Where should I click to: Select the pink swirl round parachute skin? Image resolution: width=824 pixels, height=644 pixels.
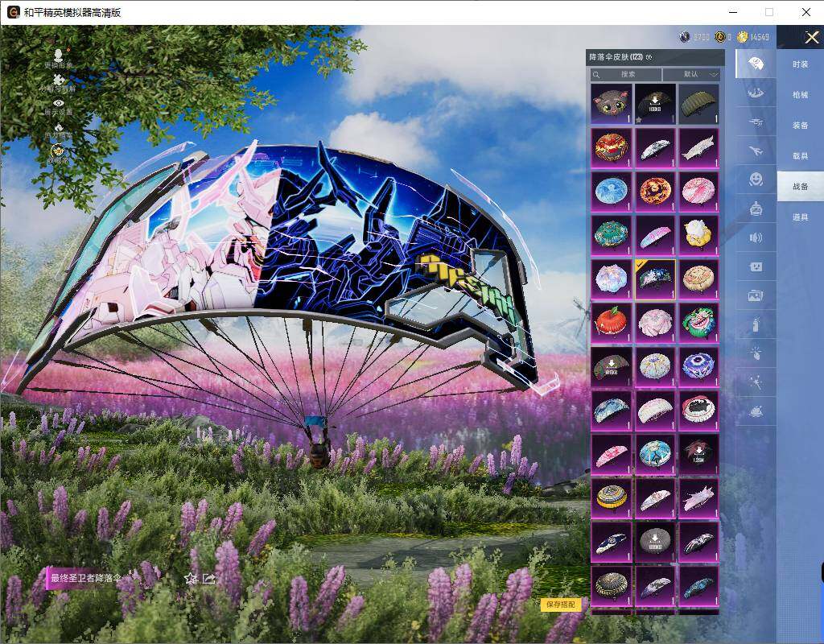pos(698,192)
